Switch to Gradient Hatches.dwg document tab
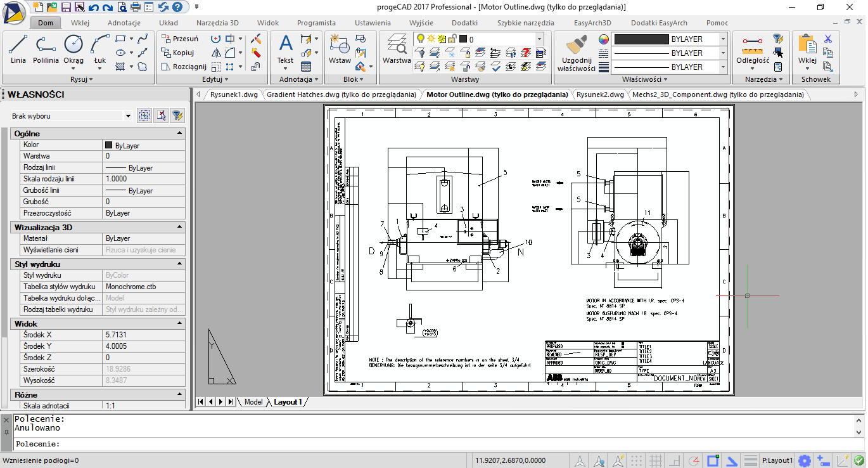Viewport: 868px width, 468px height. coord(341,94)
